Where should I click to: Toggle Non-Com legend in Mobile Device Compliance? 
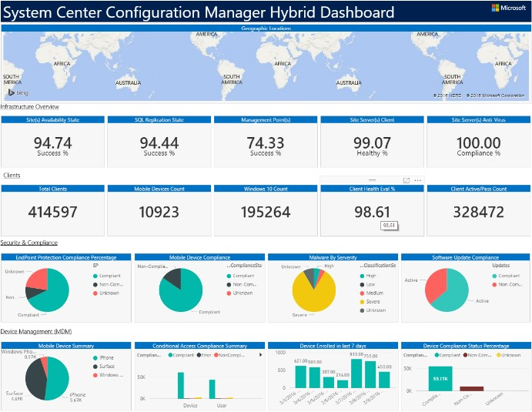pyautogui.click(x=241, y=284)
